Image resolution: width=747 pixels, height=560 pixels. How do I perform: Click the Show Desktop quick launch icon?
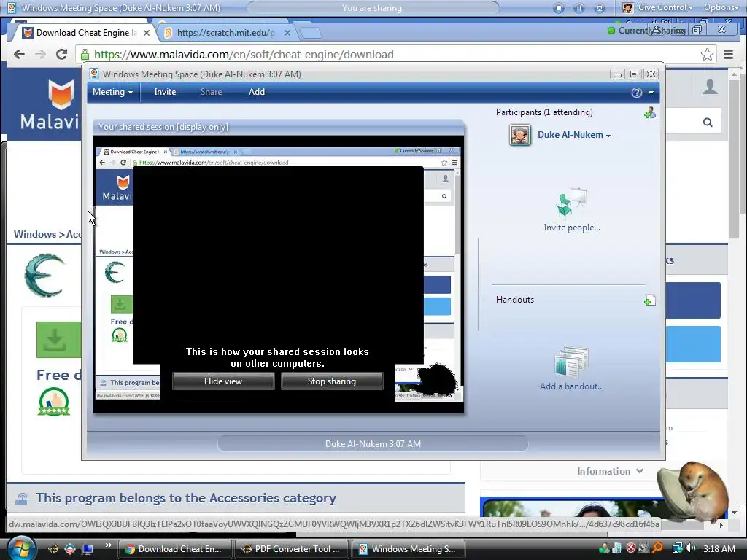tap(87, 549)
